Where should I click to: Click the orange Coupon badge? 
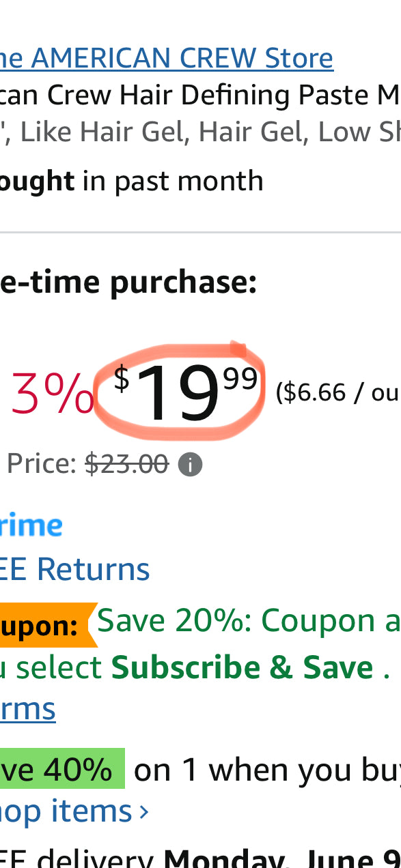(x=46, y=625)
